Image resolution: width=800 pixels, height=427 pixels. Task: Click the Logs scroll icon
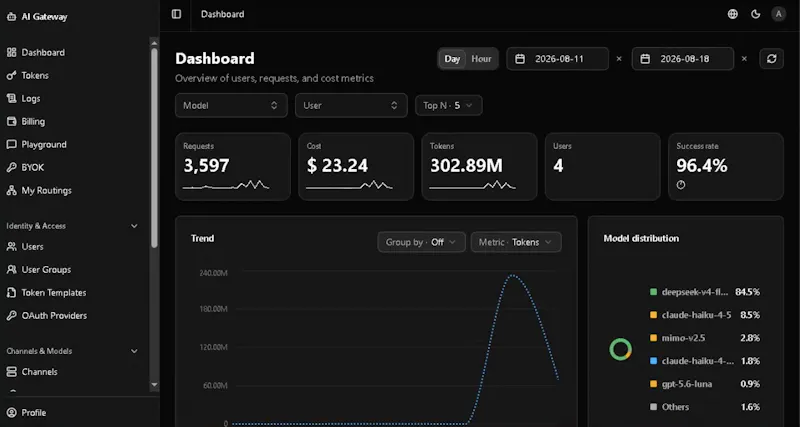click(x=11, y=98)
